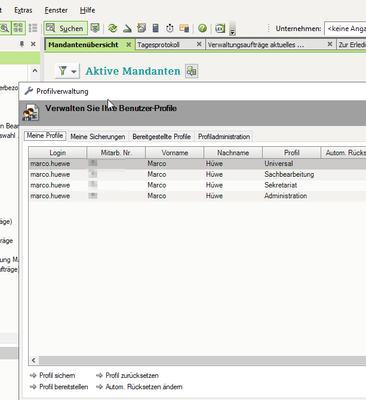Switch to the Tagesprotokoll tab
This screenshot has width=366, height=400.
pyautogui.click(x=159, y=45)
